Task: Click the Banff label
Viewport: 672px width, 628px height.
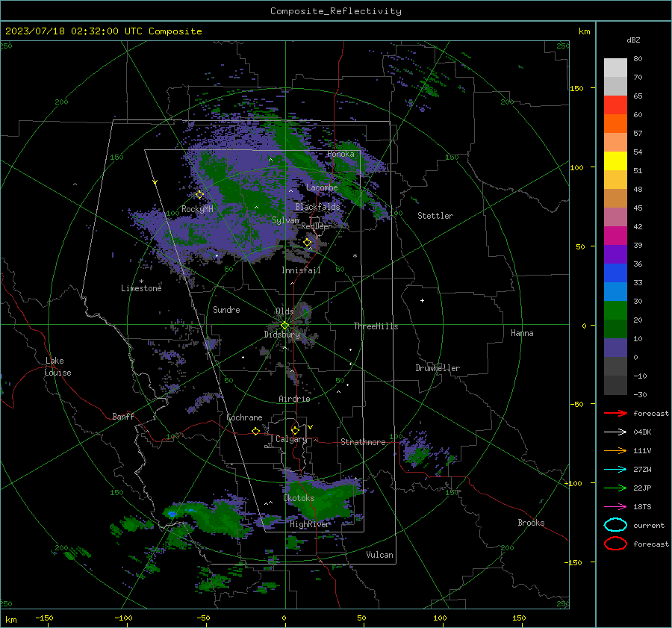Action: pos(123,416)
